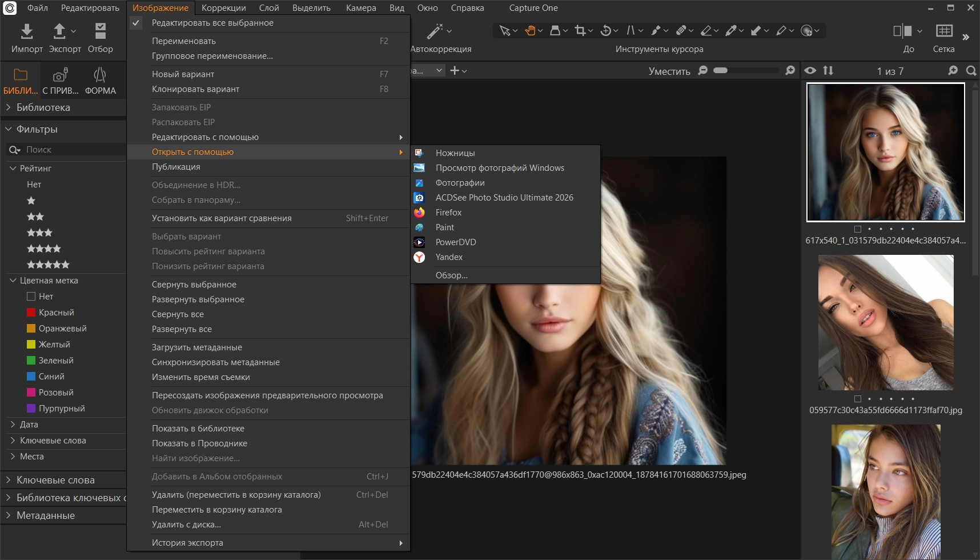Select the Crop cursor tool
980x560 pixels.
point(580,31)
